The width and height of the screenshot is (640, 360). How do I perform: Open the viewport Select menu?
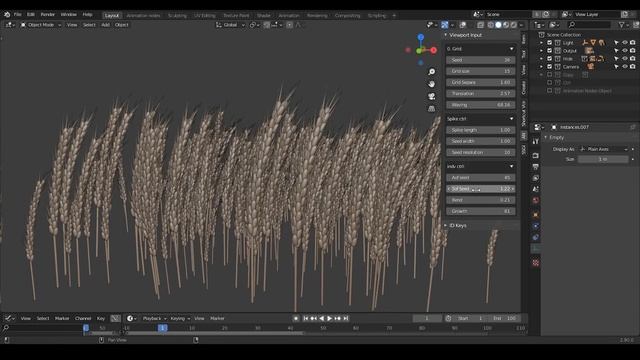click(x=89, y=25)
